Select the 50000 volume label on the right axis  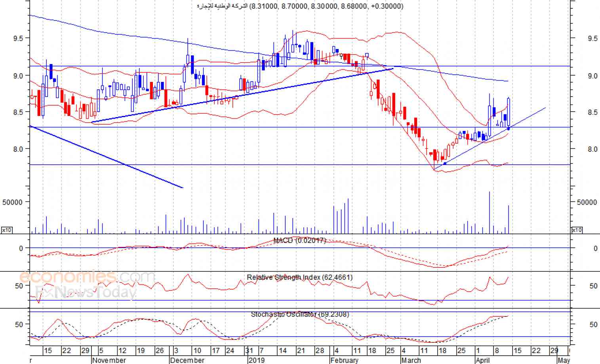pos(587,202)
